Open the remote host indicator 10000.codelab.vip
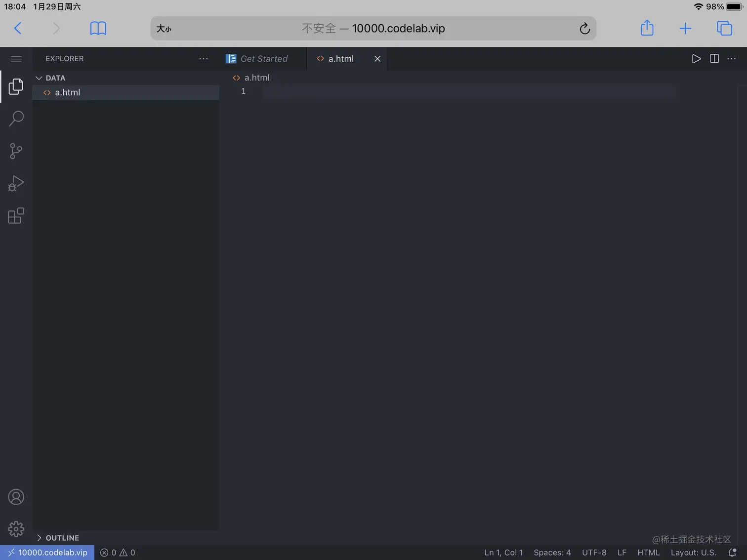This screenshot has height=560, width=747. [x=47, y=553]
